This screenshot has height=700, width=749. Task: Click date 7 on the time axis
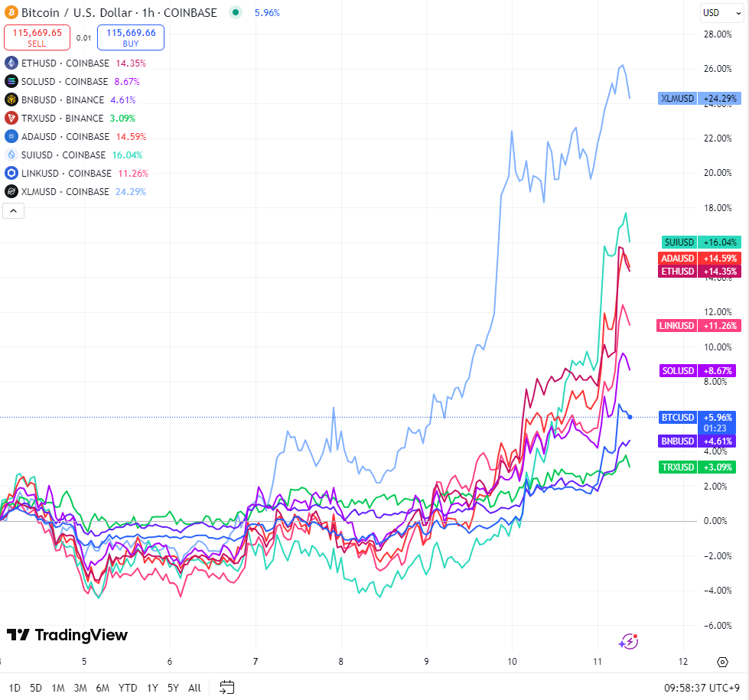[256, 662]
